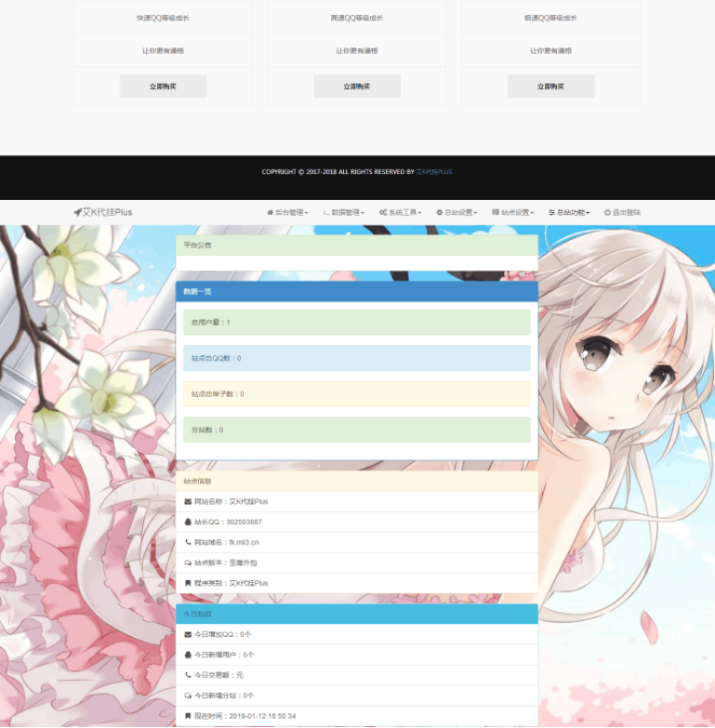Open the 后台管理 dropdown menu
The image size is (715, 728).
287,213
